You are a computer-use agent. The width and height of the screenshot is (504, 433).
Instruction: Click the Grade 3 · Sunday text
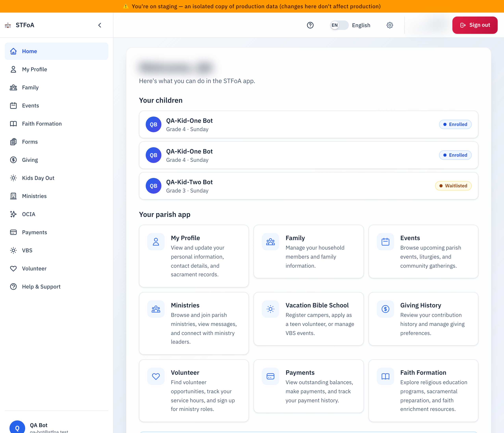[x=187, y=191]
